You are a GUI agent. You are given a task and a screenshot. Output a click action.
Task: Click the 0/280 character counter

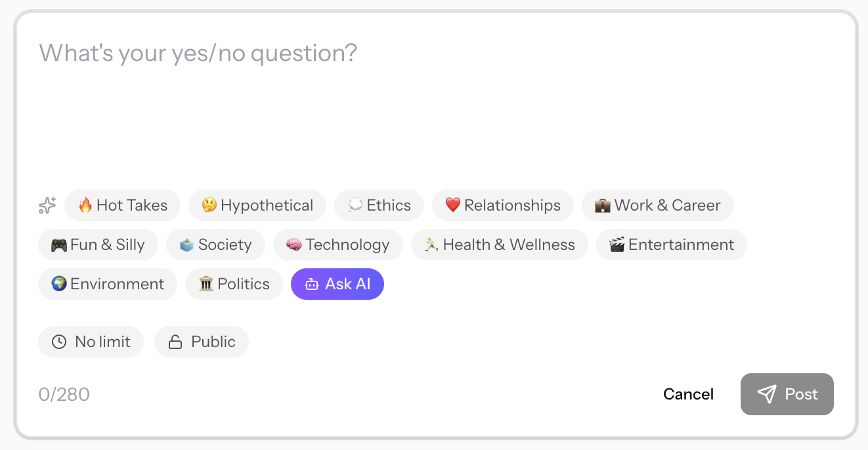click(64, 394)
